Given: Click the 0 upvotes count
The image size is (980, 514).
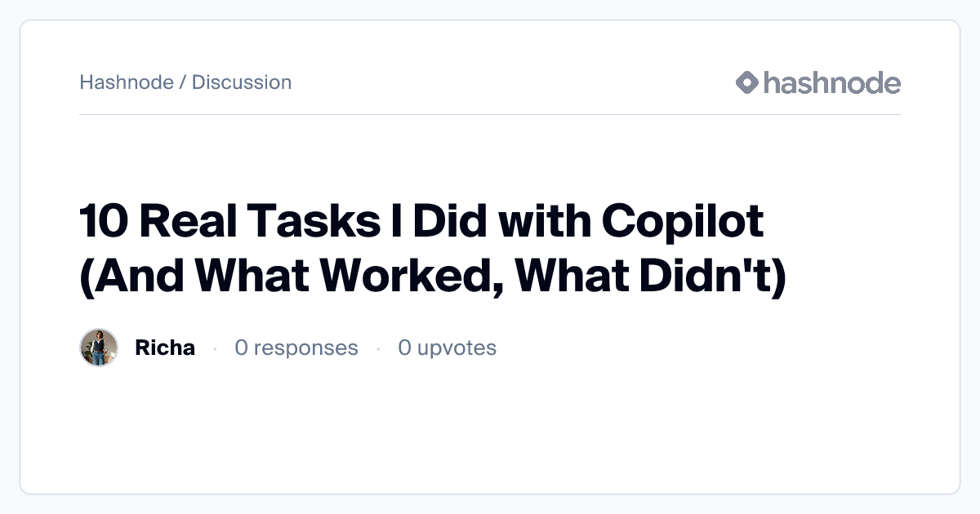Looking at the screenshot, I should point(447,348).
